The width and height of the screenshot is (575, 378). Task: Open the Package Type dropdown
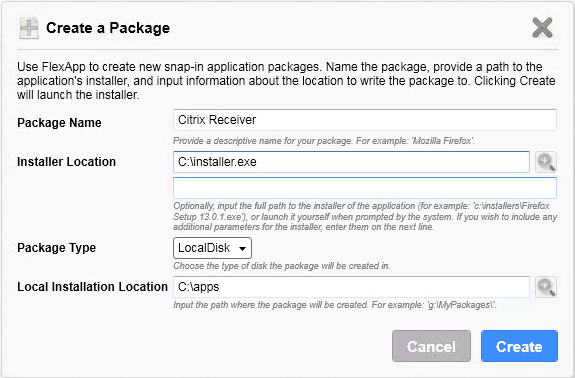click(212, 248)
